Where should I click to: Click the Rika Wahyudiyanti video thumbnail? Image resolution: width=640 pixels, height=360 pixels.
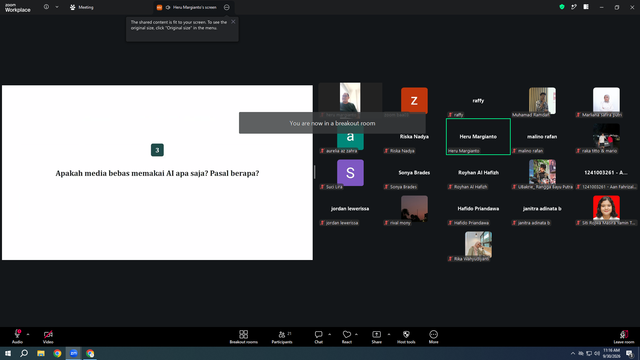coord(478,244)
